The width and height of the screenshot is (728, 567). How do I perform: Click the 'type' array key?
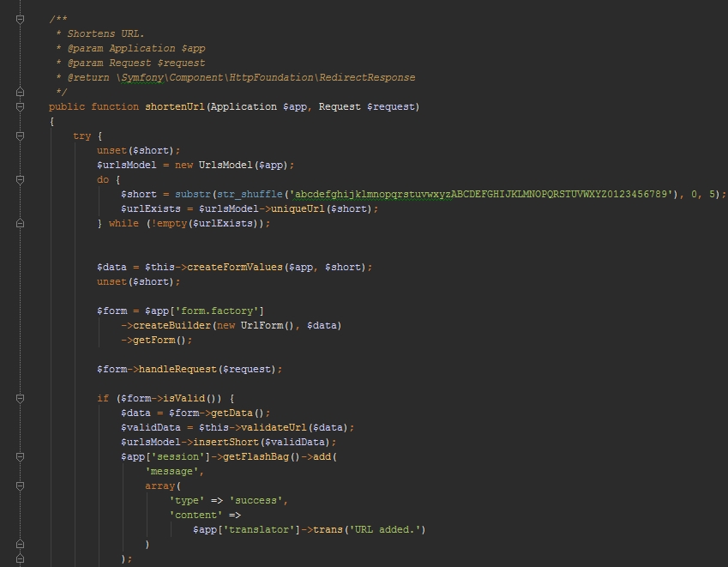click(187, 501)
